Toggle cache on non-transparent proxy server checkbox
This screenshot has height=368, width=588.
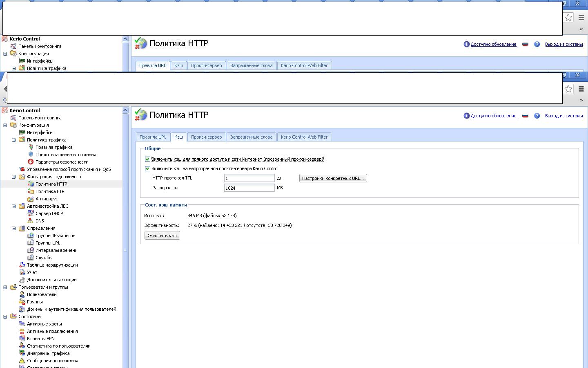click(148, 168)
